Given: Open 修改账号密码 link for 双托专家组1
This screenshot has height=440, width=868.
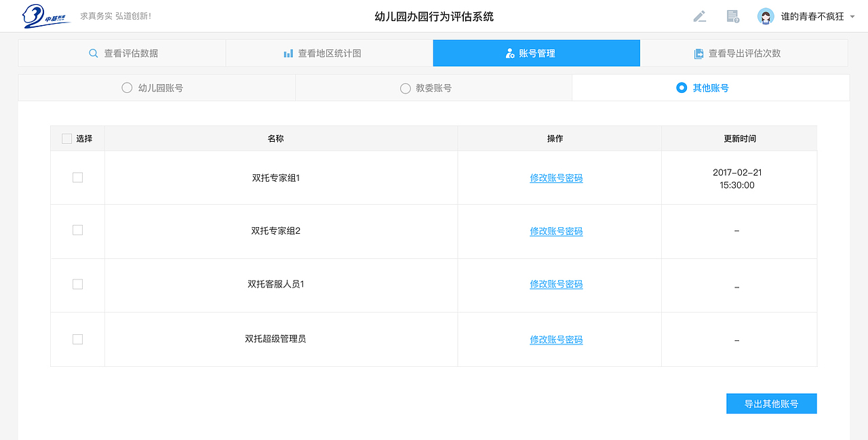Looking at the screenshot, I should point(556,177).
